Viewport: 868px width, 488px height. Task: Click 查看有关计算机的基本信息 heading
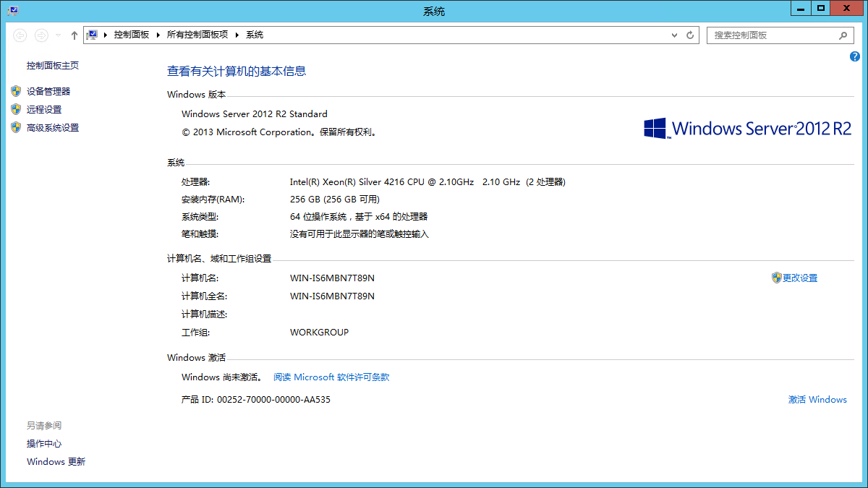click(x=237, y=71)
